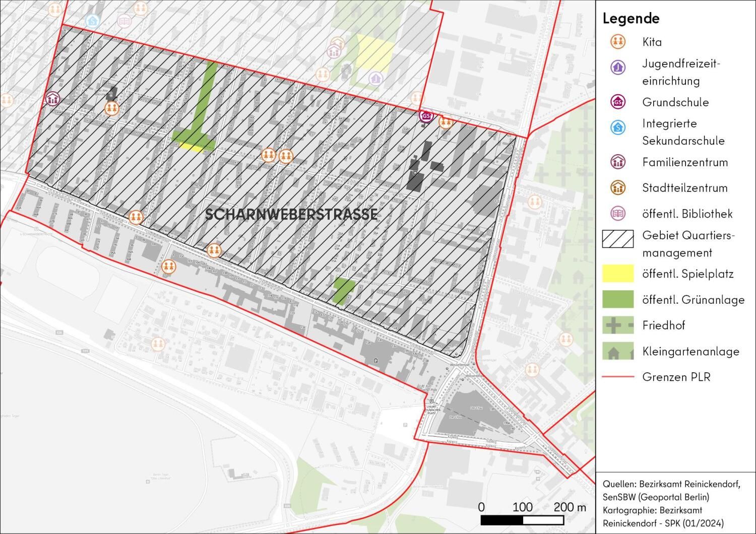
Task: Click the Friedhof legend label text
Action: coord(664,325)
